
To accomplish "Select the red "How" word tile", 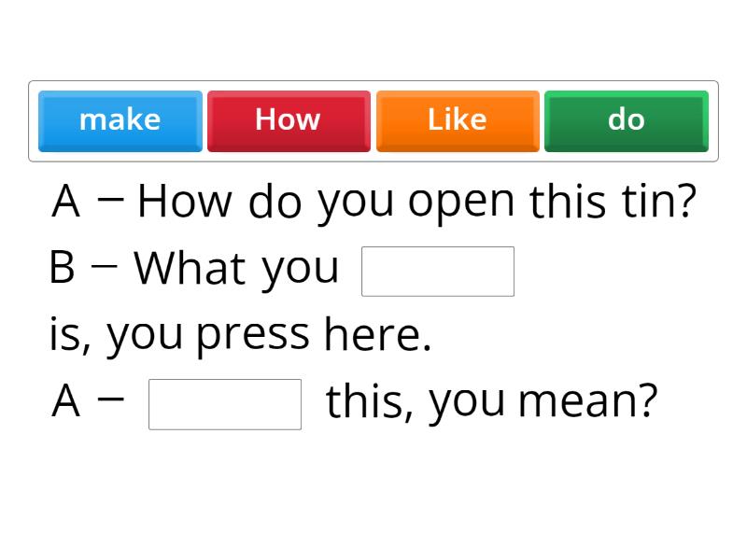I will pyautogui.click(x=288, y=119).
